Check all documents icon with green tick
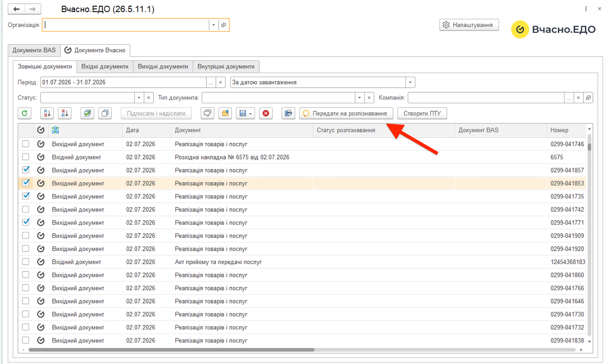609x364 pixels. (x=87, y=113)
